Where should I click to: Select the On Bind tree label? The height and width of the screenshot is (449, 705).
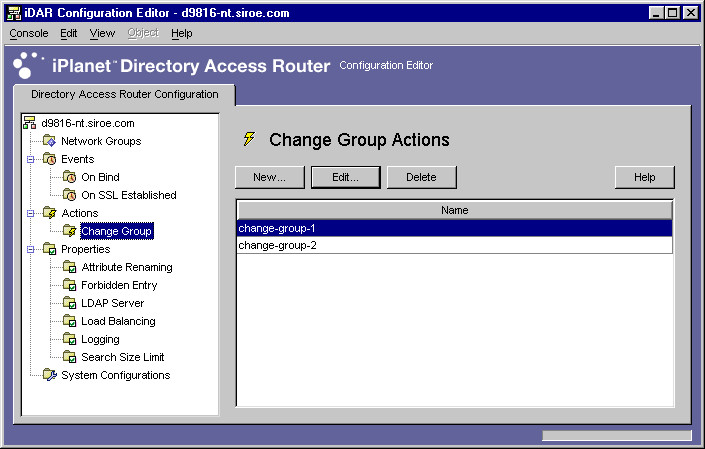click(100, 177)
